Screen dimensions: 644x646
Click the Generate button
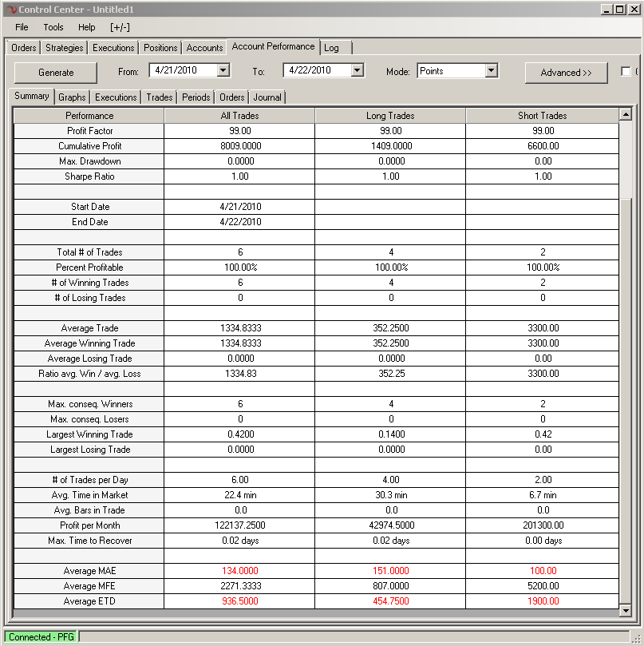tap(56, 73)
